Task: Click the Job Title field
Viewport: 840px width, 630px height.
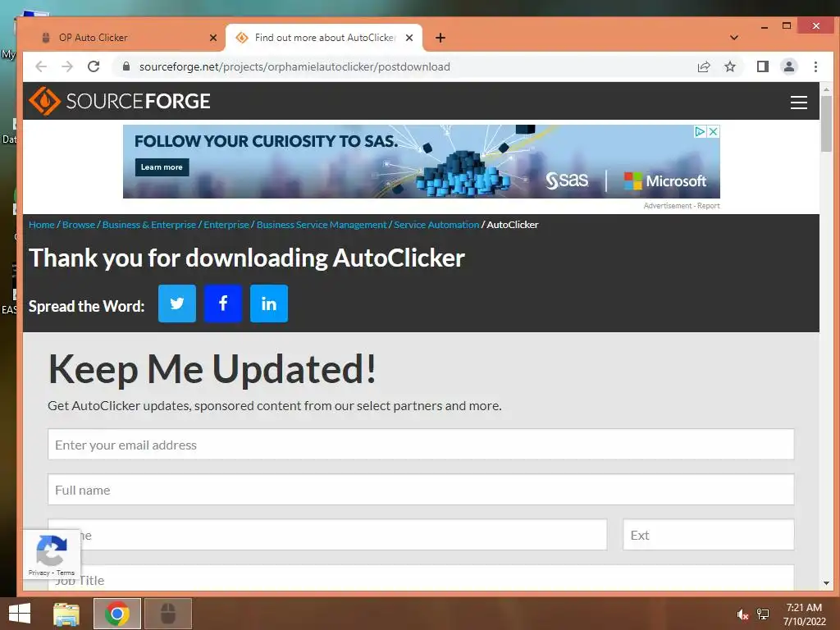Action: coord(421,578)
